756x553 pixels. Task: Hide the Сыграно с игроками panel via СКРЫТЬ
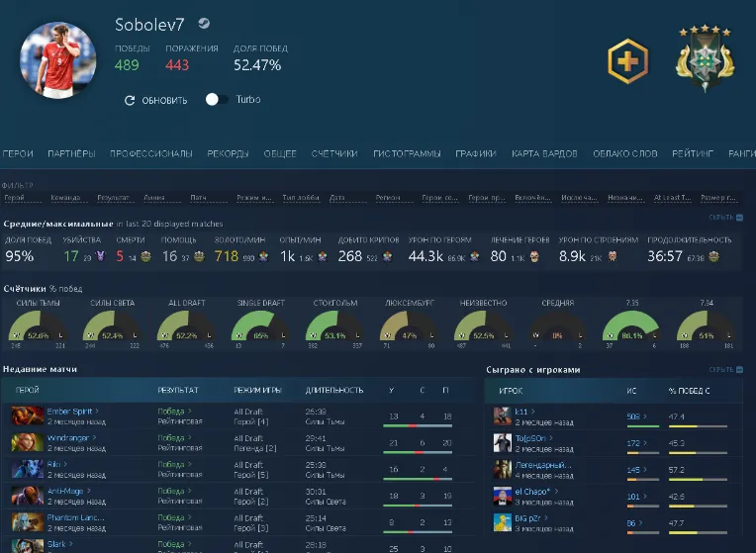pyautogui.click(x=725, y=370)
